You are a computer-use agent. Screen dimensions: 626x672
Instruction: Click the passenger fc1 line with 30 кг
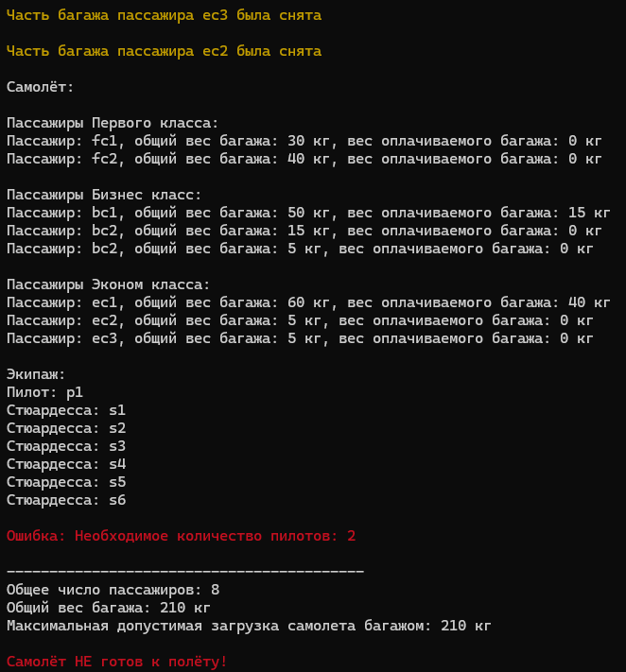pyautogui.click(x=304, y=141)
